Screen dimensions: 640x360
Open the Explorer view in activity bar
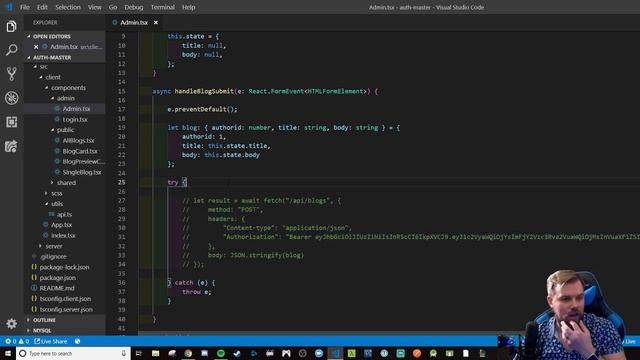[11, 26]
